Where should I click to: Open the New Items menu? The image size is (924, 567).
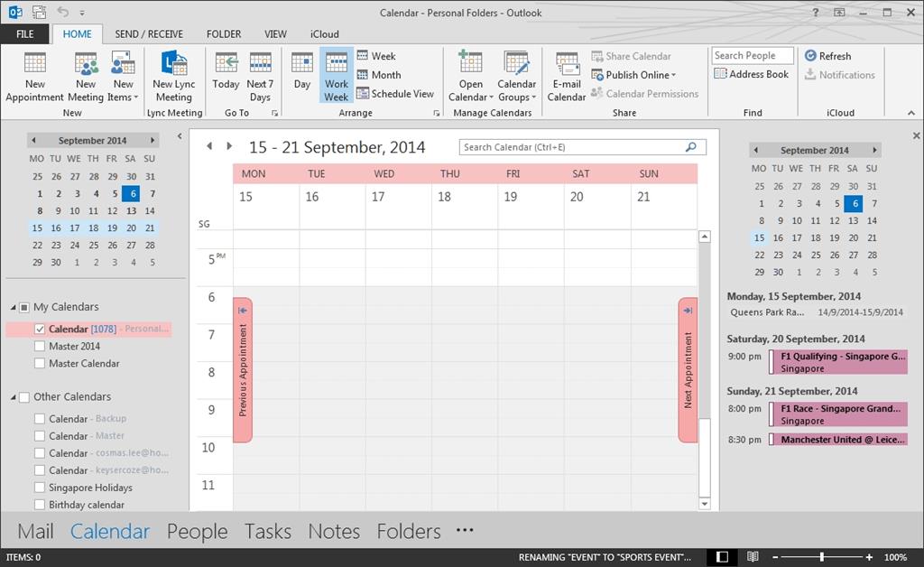click(123, 77)
